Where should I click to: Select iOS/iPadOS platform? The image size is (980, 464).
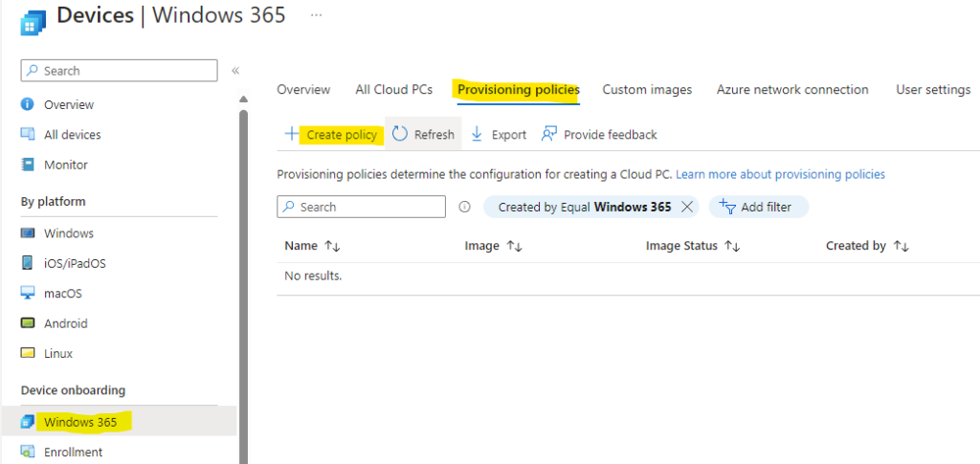pyautogui.click(x=75, y=263)
